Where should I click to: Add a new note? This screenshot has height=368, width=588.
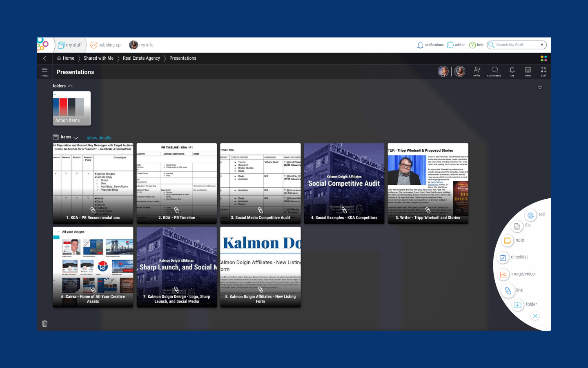[508, 240]
